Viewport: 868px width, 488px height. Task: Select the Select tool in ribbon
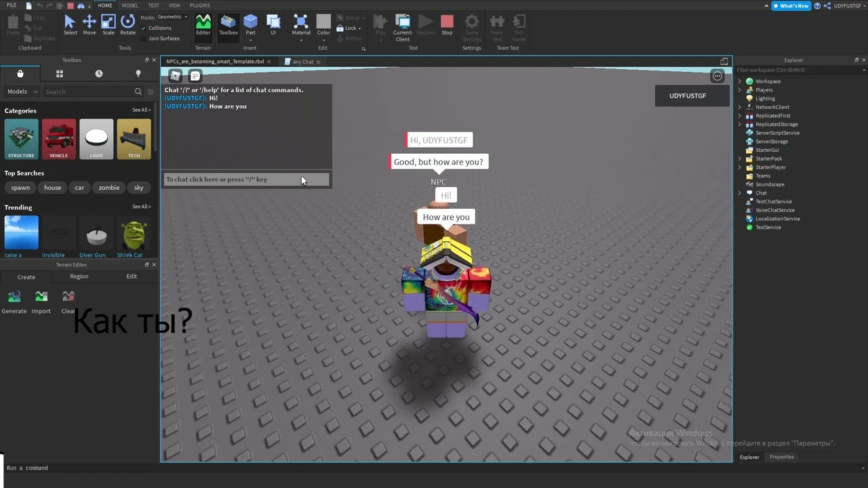coord(71,25)
